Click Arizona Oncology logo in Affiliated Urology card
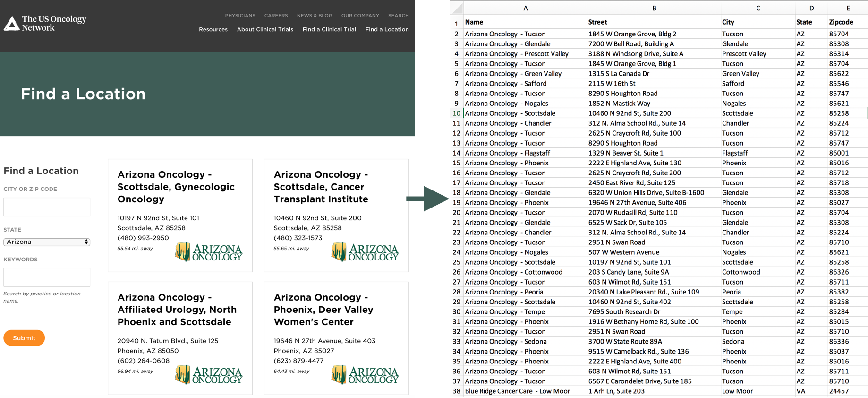 [209, 375]
